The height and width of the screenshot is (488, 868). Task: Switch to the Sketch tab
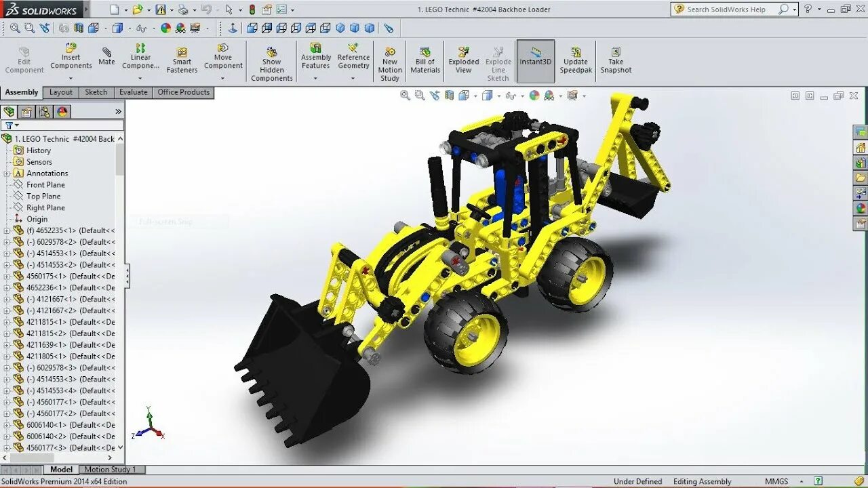[96, 92]
